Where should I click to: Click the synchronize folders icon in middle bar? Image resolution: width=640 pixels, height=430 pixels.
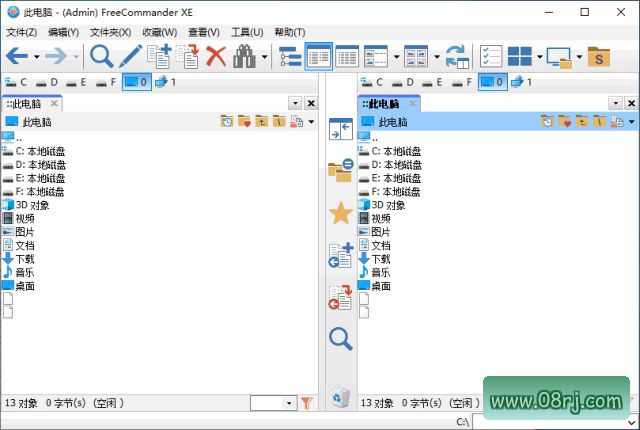(x=340, y=170)
